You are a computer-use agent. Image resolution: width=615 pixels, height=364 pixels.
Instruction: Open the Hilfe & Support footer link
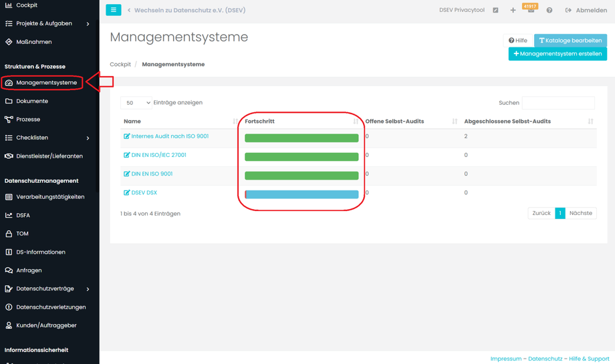[x=589, y=359]
